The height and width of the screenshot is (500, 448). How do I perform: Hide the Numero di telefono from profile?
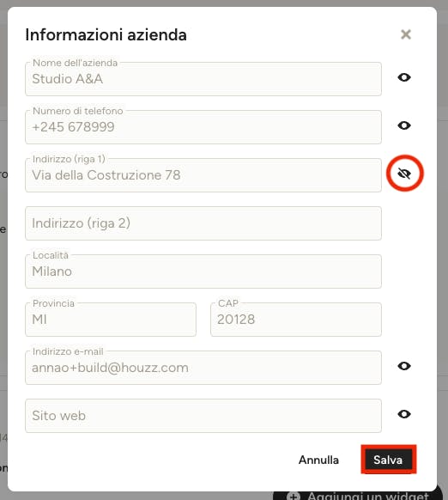pyautogui.click(x=404, y=125)
